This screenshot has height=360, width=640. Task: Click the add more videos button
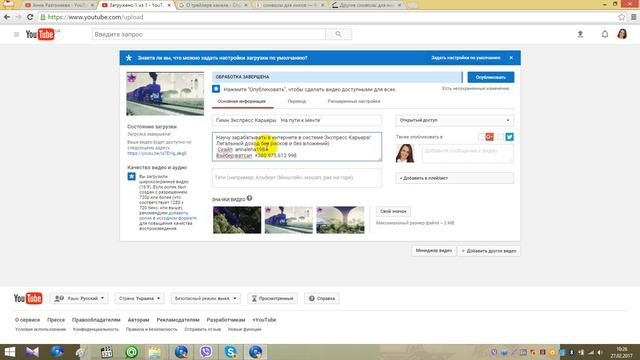(489, 251)
